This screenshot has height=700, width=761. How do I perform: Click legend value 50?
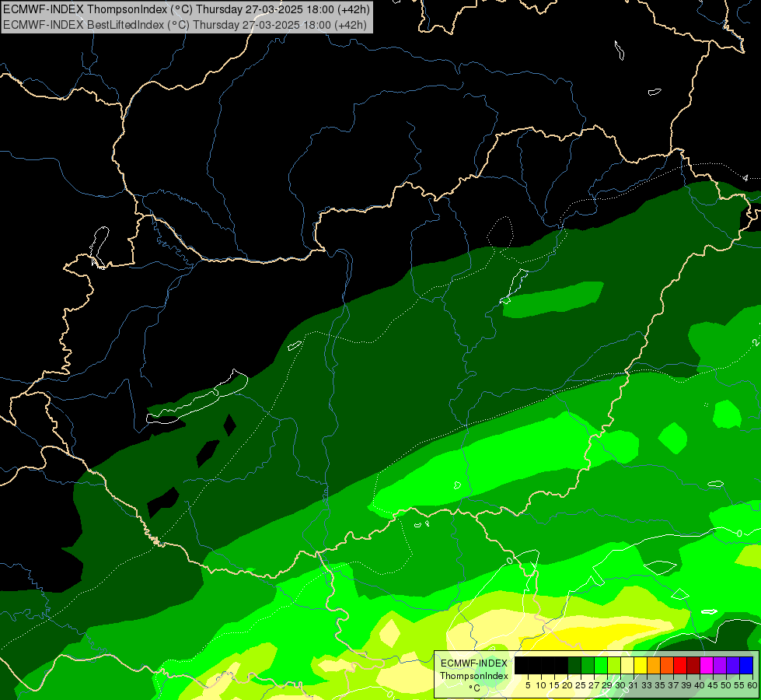725,685
